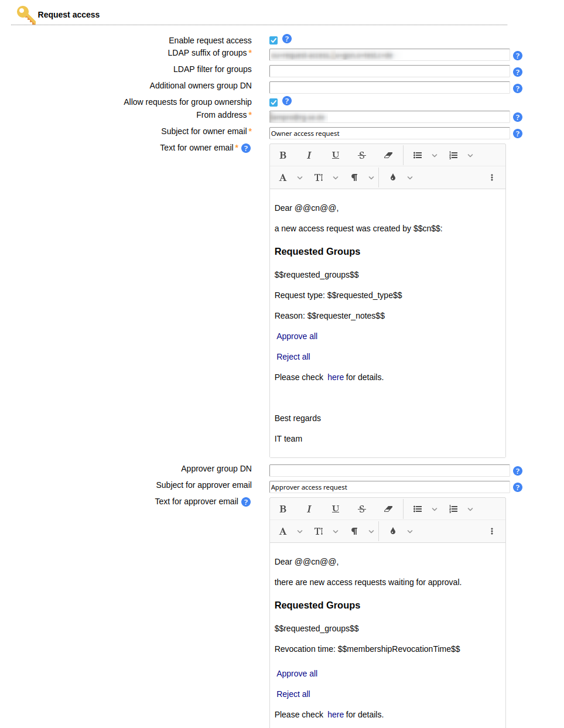Insert bulleted list in approver email editor
Image resolution: width=564 pixels, height=728 pixels.
(x=418, y=509)
